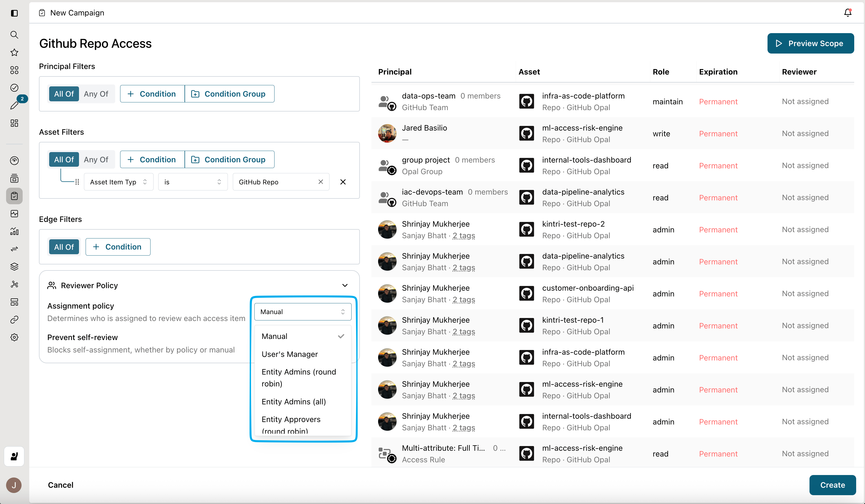Click the group project principal name
865x504 pixels.
pyautogui.click(x=426, y=160)
